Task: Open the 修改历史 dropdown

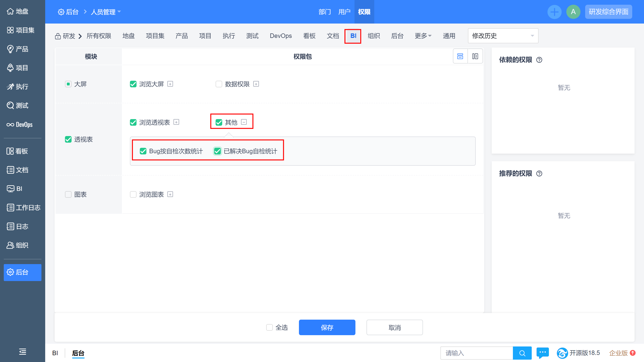Action: (x=503, y=36)
